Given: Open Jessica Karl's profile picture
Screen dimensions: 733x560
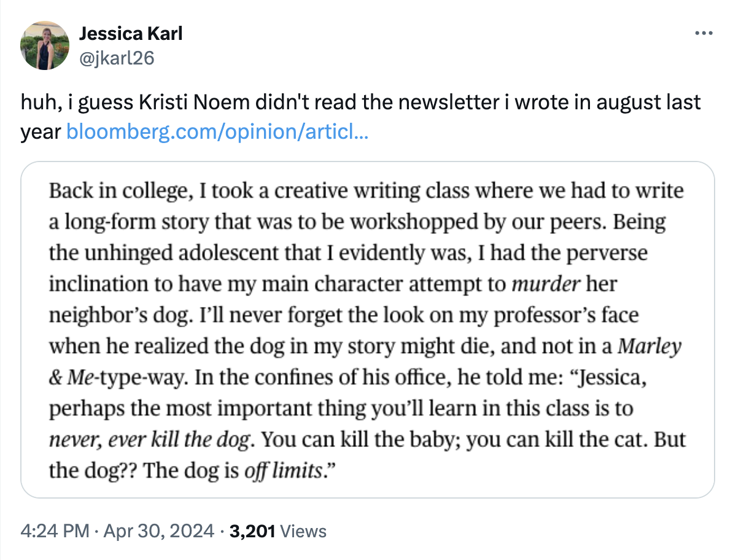Looking at the screenshot, I should point(45,45).
